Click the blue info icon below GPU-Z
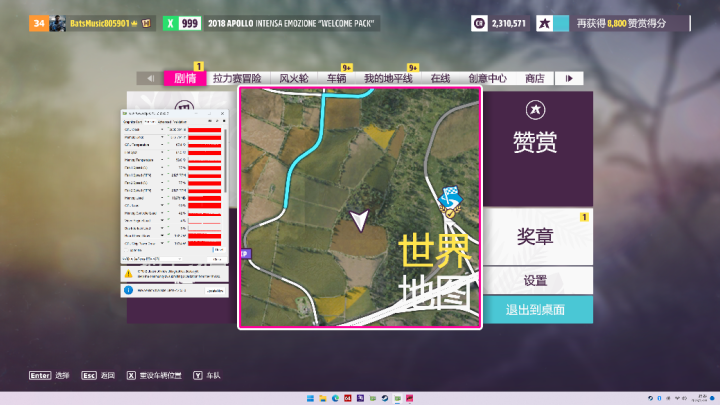This screenshot has height=405, width=720. pyautogui.click(x=128, y=290)
